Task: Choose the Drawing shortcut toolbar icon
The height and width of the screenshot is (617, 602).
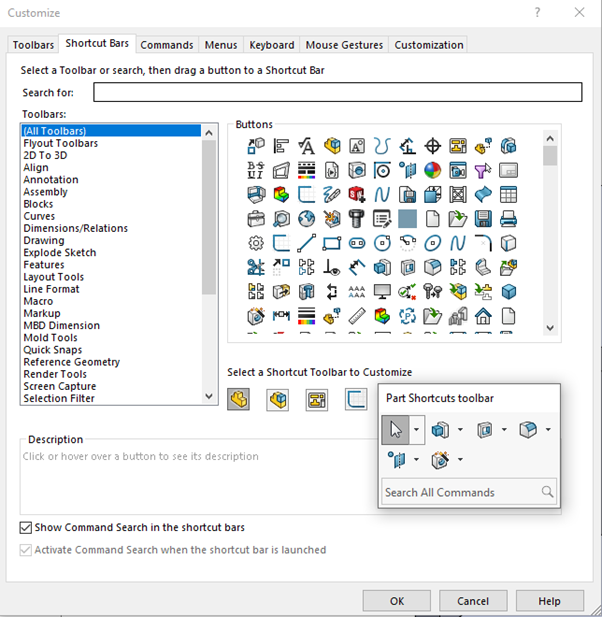Action: tap(317, 399)
